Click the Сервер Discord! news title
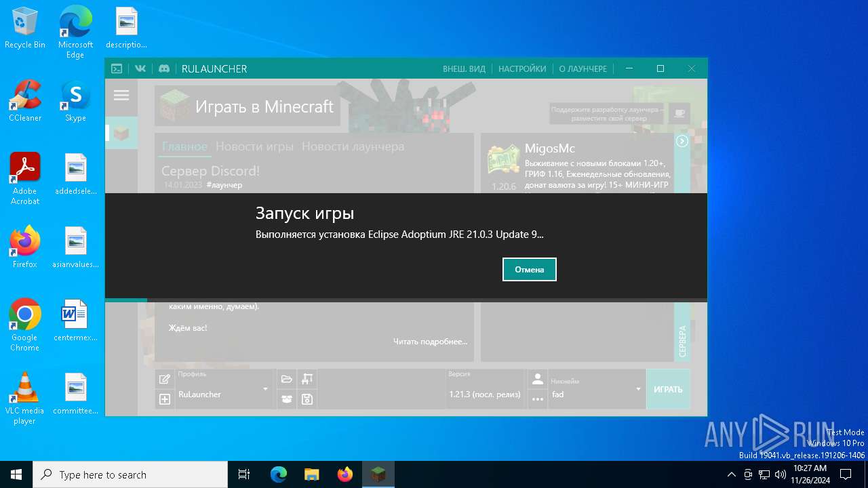The width and height of the screenshot is (868, 488). pos(210,171)
